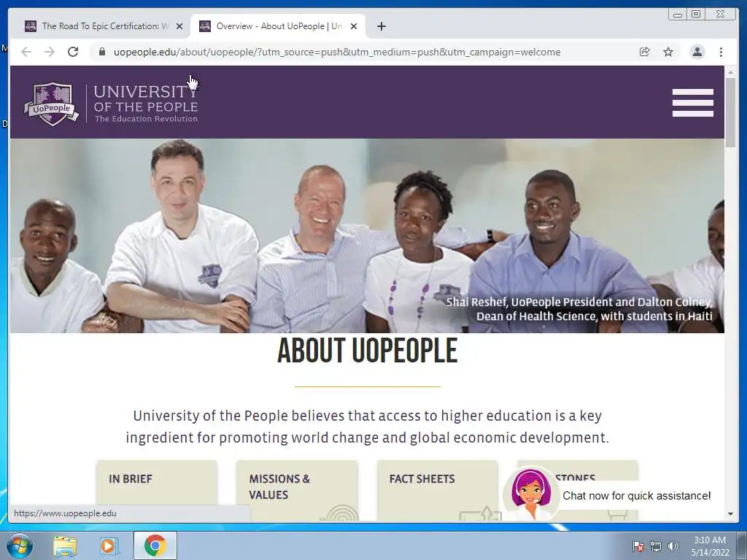Viewport: 747px width, 560px height.
Task: Click the text 'ingredient for promoting world change'
Action: click(x=252, y=437)
